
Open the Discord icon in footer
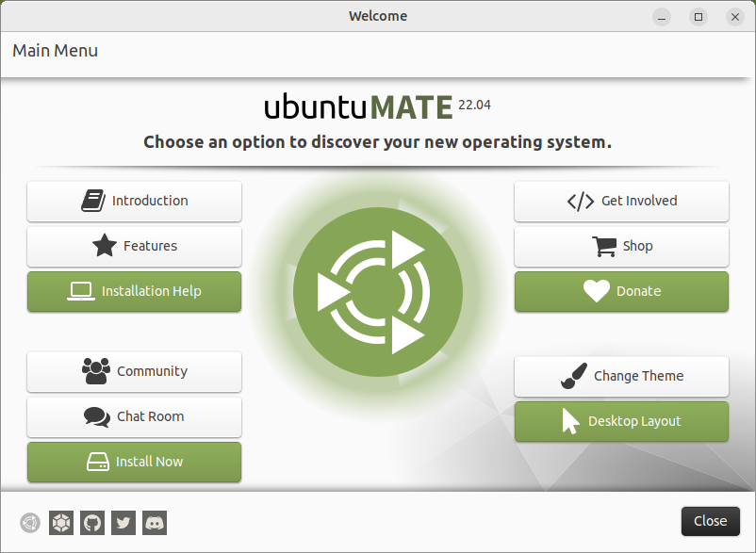[x=155, y=522]
